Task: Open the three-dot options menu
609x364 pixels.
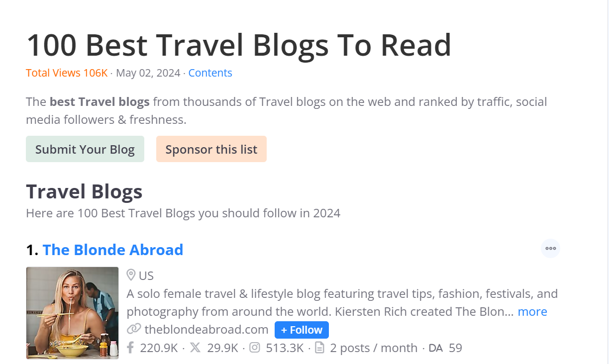Action: 550,248
